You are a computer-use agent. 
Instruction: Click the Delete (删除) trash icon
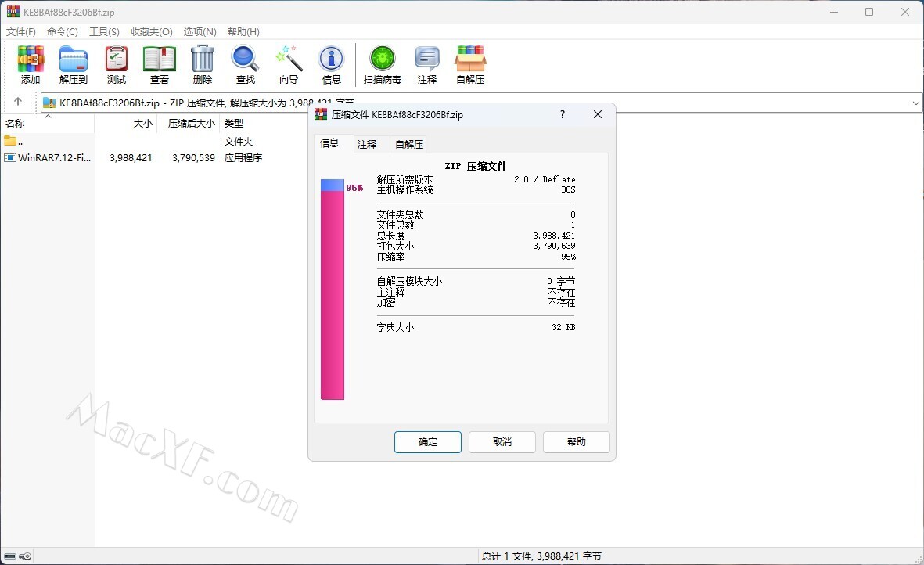(x=202, y=59)
